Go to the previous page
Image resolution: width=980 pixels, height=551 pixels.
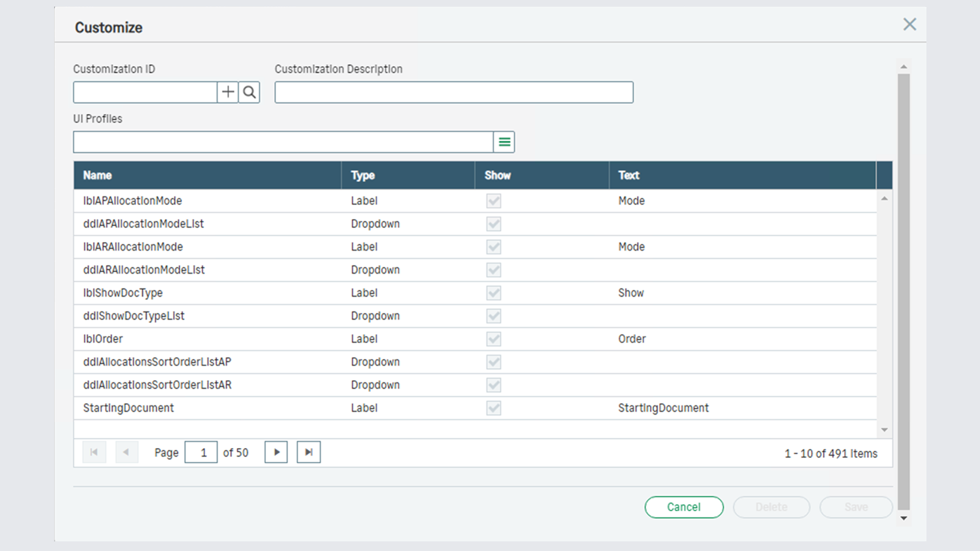pyautogui.click(x=127, y=452)
